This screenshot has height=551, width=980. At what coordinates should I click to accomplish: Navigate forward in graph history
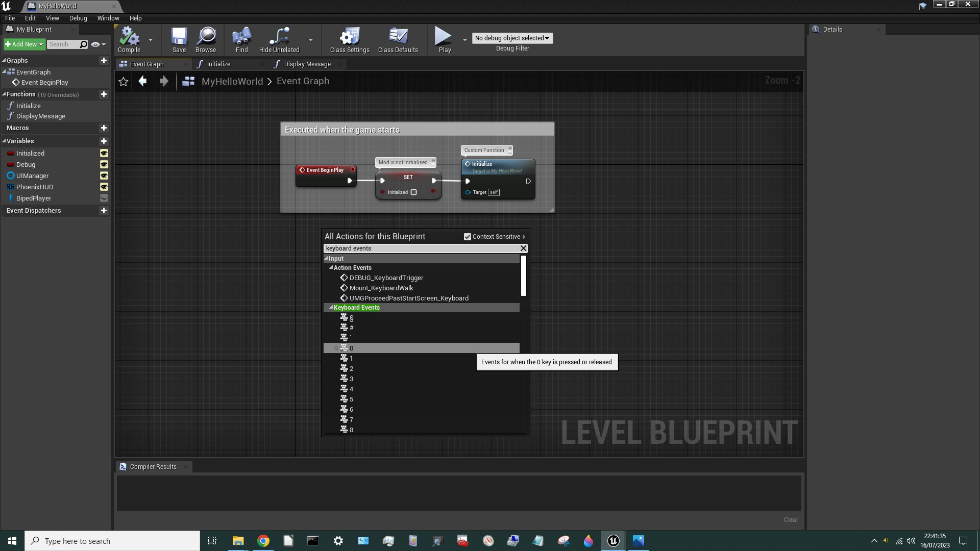coord(164,81)
